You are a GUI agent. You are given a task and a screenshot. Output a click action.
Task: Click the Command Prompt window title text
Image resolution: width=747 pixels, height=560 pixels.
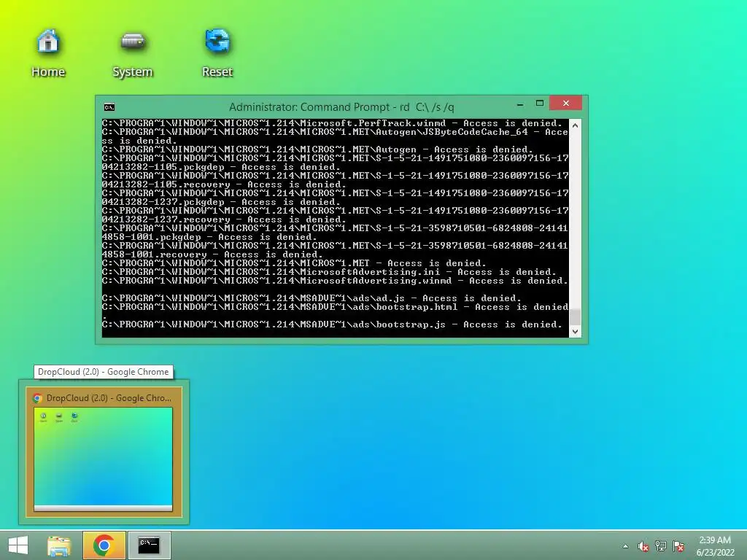point(341,107)
